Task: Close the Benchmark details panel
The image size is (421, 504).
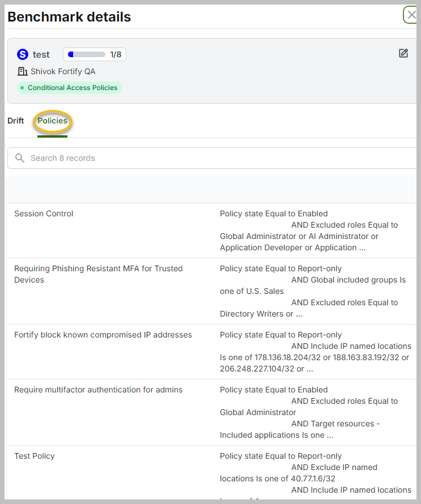Action: [411, 15]
